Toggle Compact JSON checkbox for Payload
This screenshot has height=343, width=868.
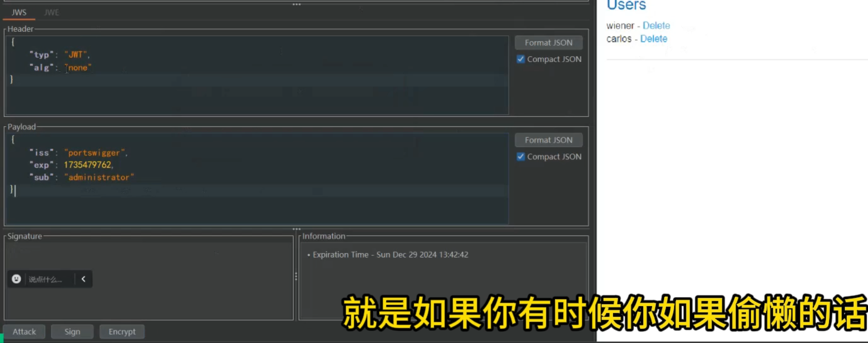pyautogui.click(x=521, y=157)
